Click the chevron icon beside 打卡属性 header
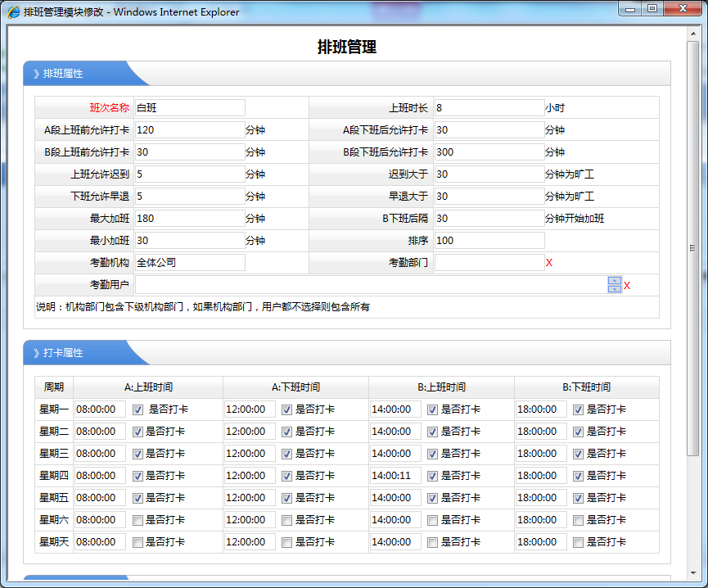Screen dimensions: 708x588 pos(36,353)
